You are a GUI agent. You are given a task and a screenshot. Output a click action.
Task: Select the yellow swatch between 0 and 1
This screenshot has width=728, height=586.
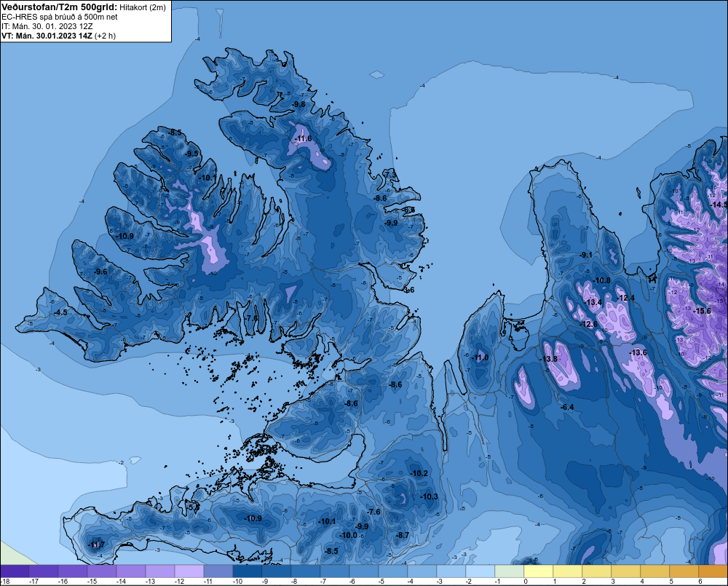click(x=538, y=571)
